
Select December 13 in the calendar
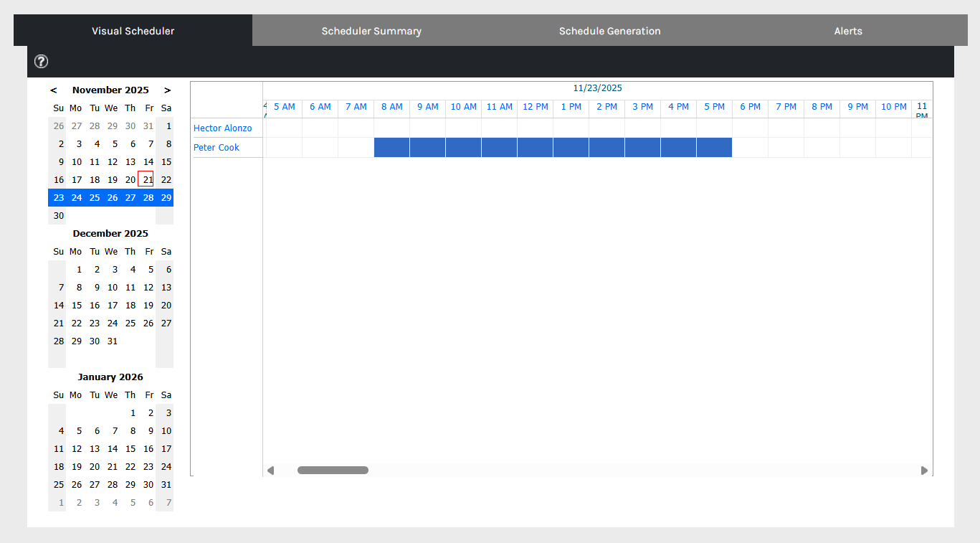click(x=166, y=288)
